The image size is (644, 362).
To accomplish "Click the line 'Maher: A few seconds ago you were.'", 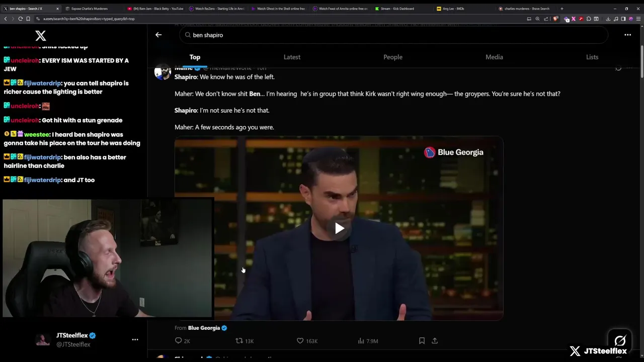I will point(224,127).
